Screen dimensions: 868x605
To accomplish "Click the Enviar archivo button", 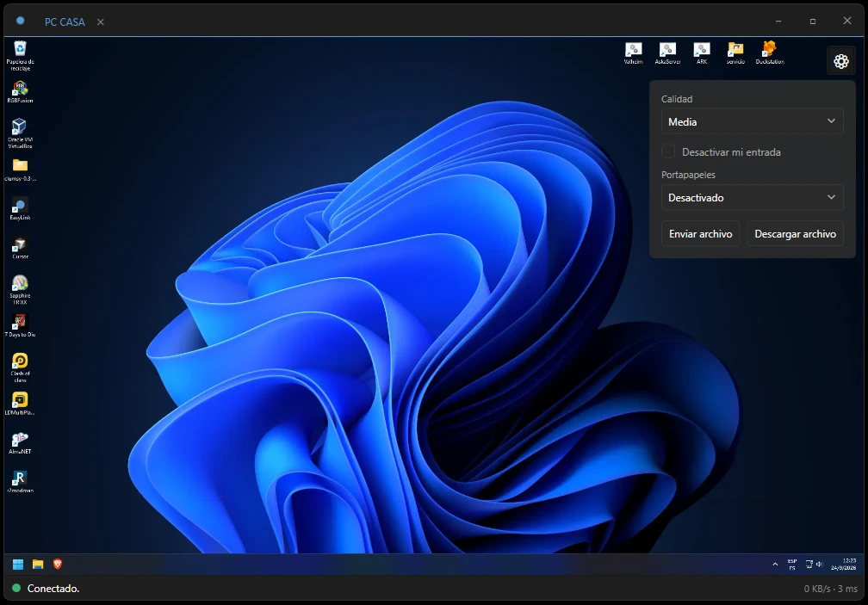I will tap(700, 234).
